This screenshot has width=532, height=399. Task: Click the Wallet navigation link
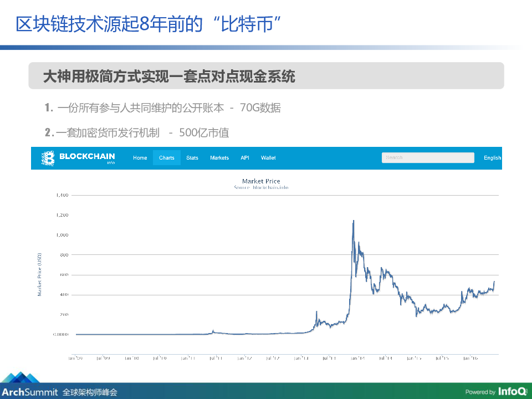click(268, 158)
